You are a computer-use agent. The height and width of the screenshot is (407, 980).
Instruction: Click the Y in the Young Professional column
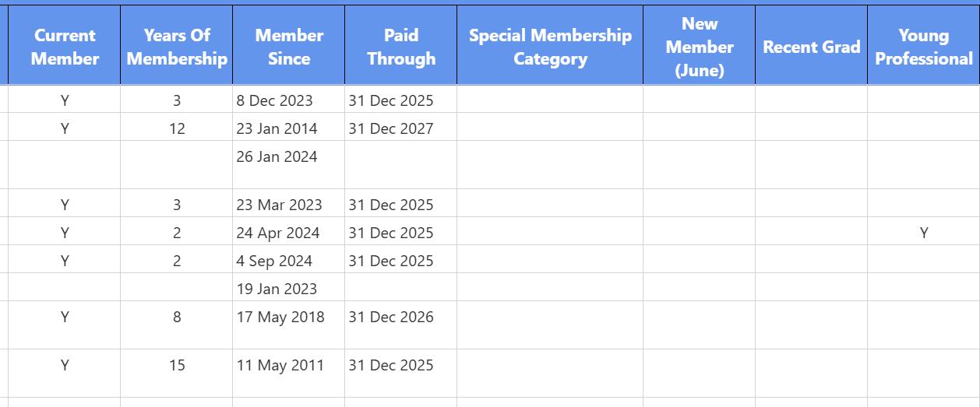click(924, 233)
